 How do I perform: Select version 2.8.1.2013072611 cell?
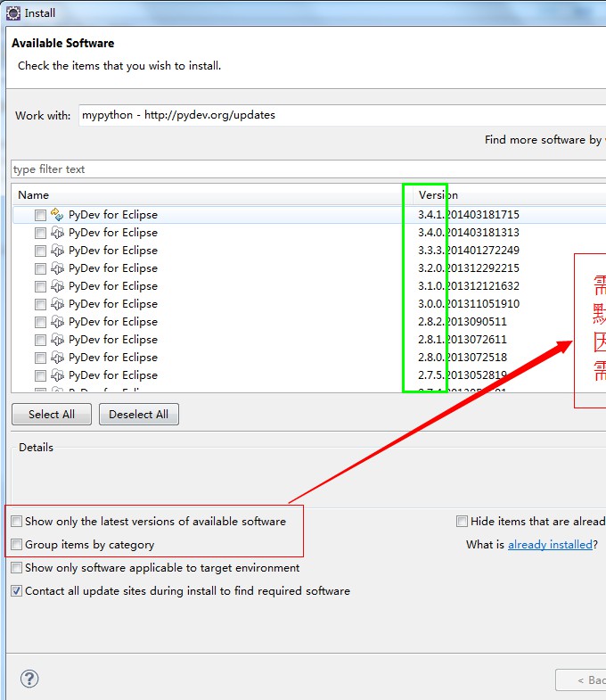click(x=463, y=340)
